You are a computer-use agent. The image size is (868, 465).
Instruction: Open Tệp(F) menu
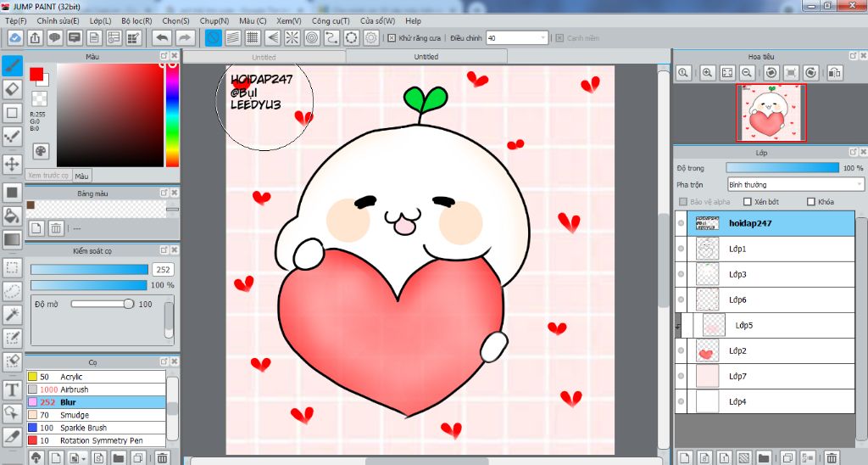pyautogui.click(x=16, y=20)
